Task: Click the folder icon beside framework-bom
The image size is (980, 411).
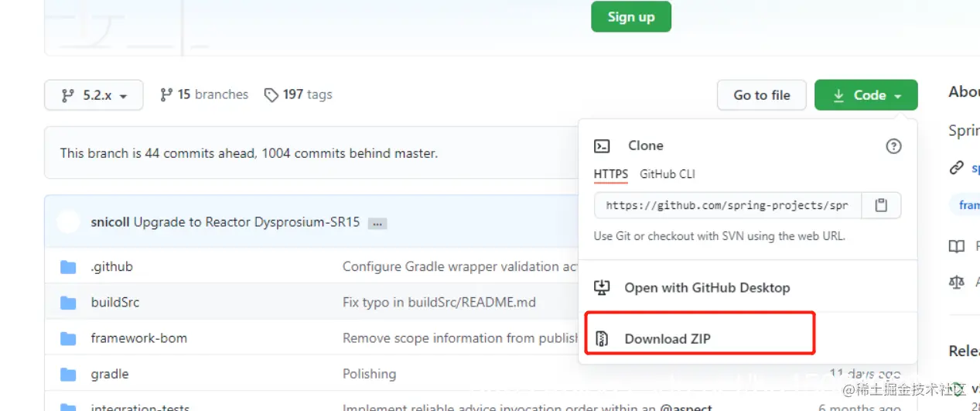Action: tap(68, 338)
